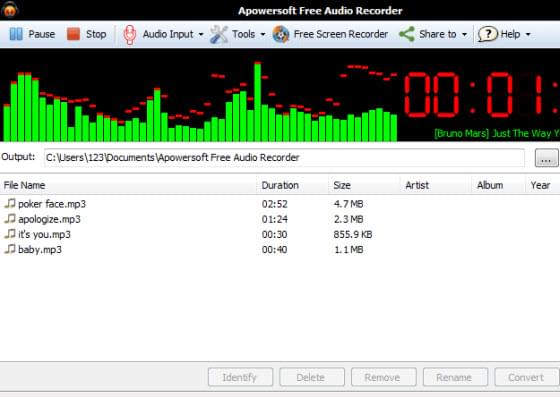Click the Identify button
This screenshot has width=560, height=397.
point(240,377)
